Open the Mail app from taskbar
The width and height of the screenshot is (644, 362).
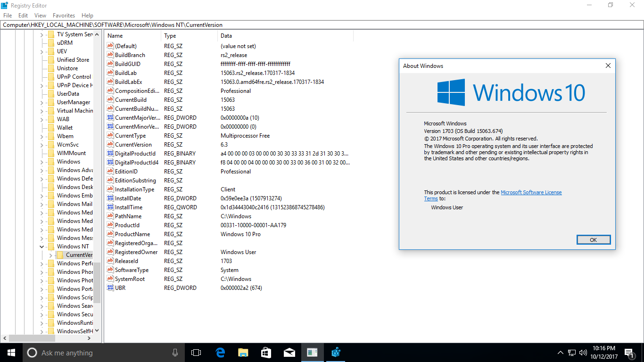click(289, 353)
